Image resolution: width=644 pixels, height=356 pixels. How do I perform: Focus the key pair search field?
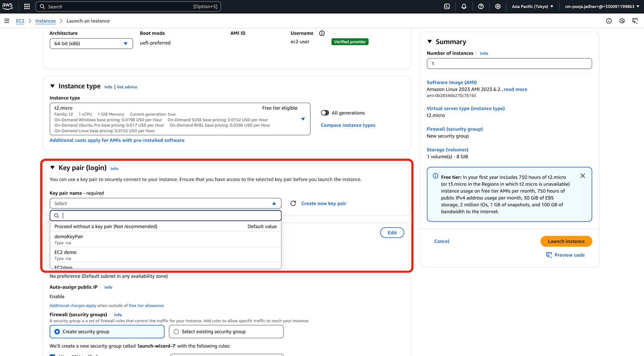(166, 216)
